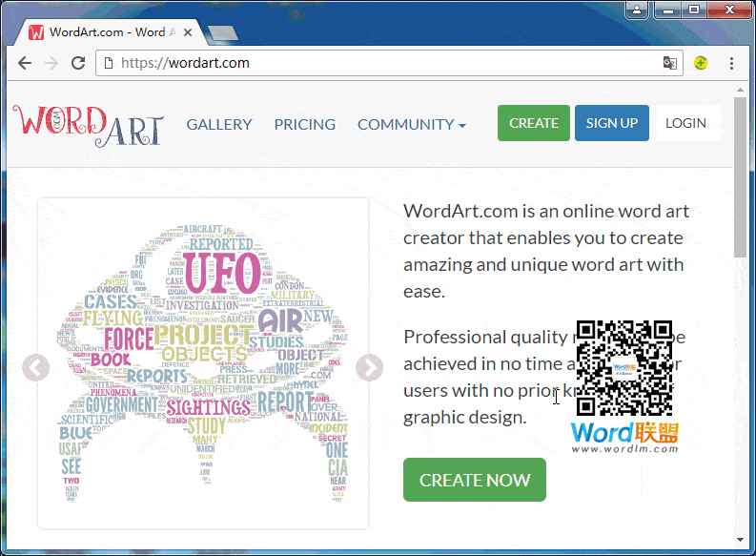Click the Login button
The height and width of the screenshot is (556, 756).
coord(685,123)
